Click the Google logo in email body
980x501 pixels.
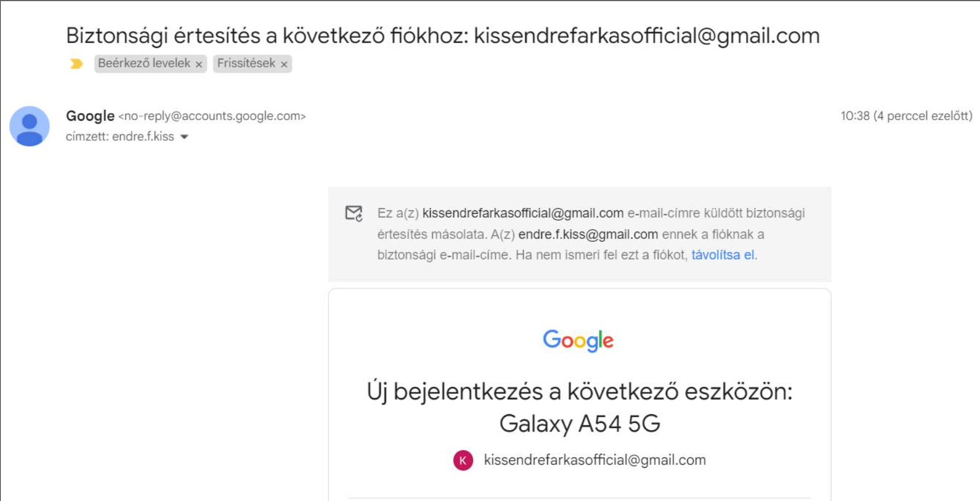[x=578, y=341]
